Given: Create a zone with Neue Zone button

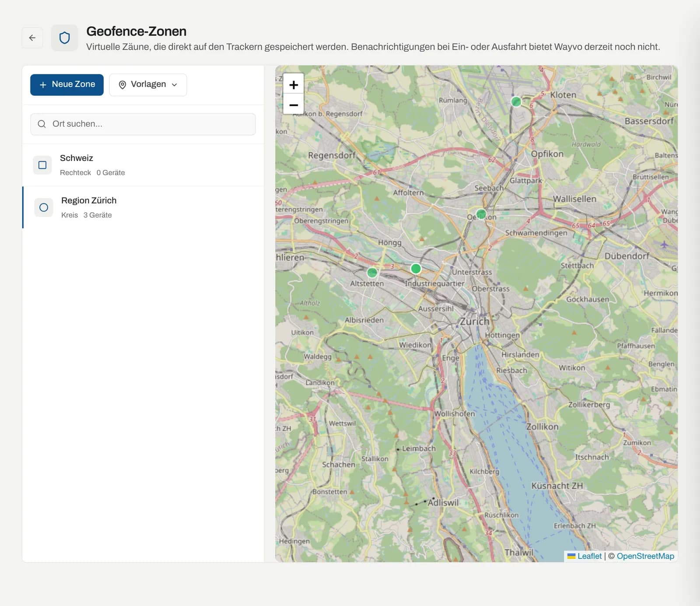Looking at the screenshot, I should [x=67, y=84].
